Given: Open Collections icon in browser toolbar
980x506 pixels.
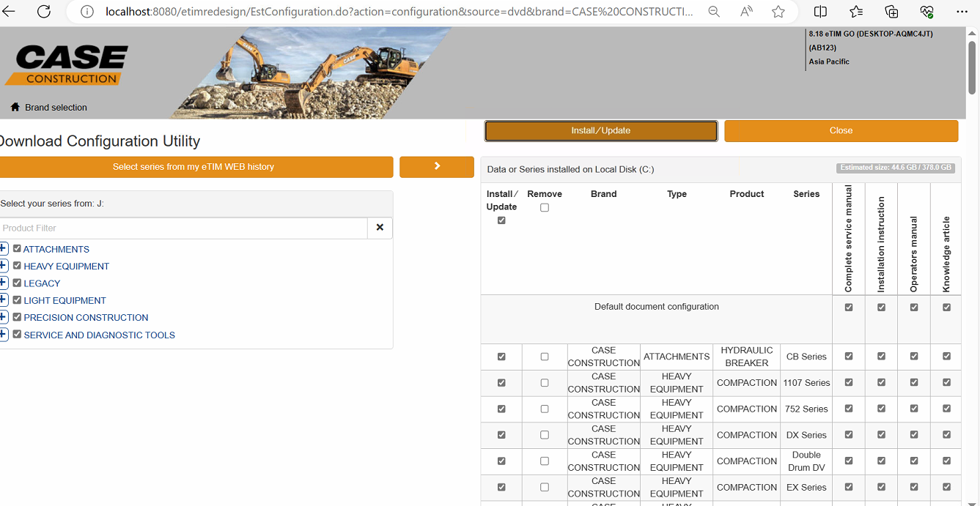Looking at the screenshot, I should tap(891, 12).
